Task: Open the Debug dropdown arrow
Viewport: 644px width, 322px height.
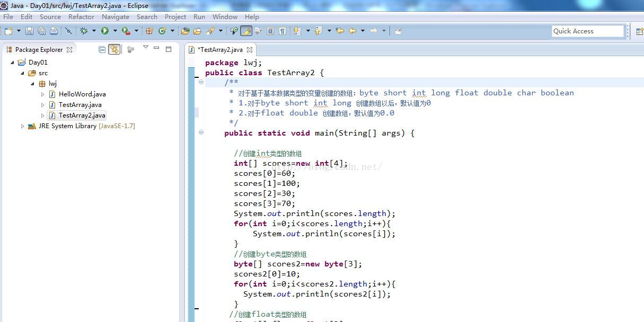Action: pos(94,31)
